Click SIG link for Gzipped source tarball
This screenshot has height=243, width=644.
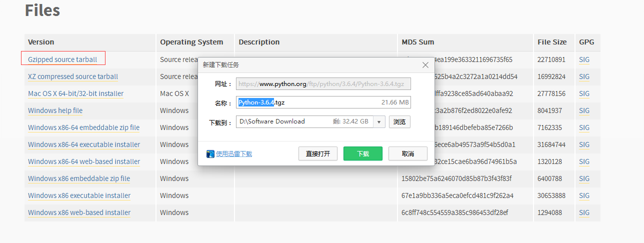pyautogui.click(x=584, y=59)
